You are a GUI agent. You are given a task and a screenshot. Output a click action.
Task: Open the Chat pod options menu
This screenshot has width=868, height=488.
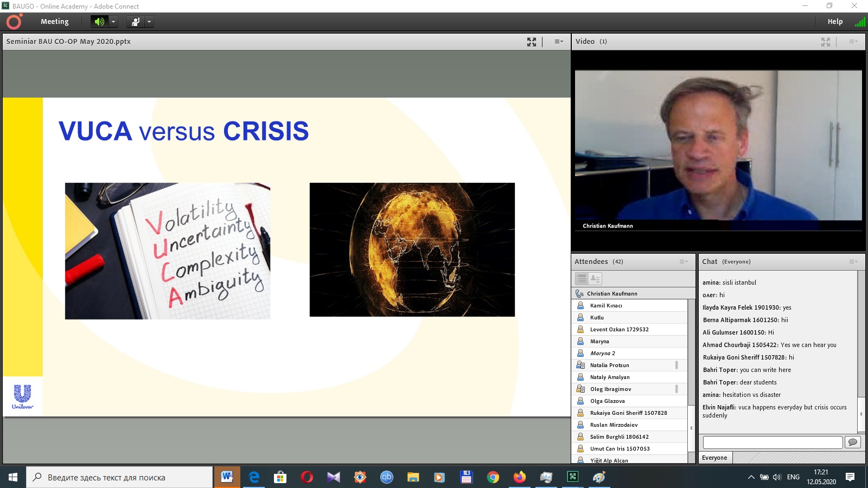pos(853,262)
